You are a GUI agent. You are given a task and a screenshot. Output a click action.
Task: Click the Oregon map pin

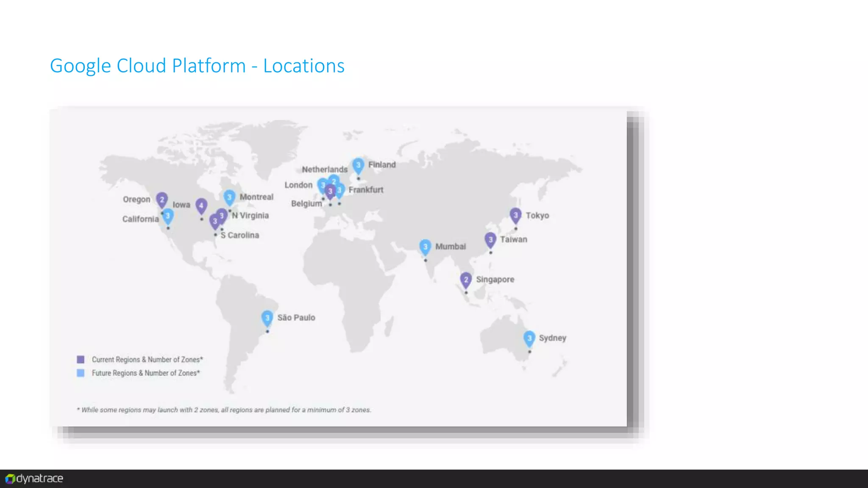pos(162,200)
